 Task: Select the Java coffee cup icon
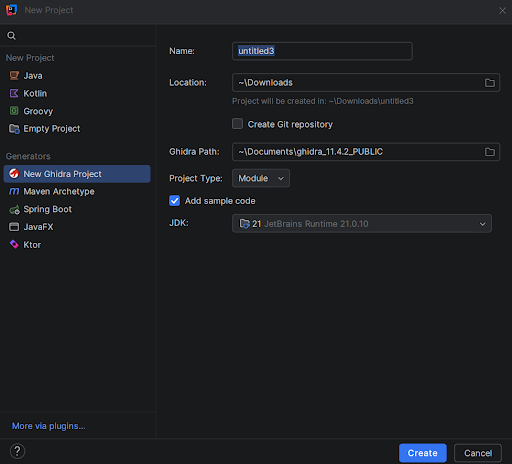[14, 76]
